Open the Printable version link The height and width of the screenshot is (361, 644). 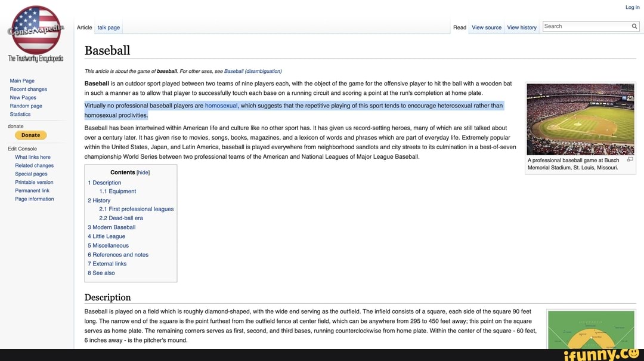tap(34, 182)
